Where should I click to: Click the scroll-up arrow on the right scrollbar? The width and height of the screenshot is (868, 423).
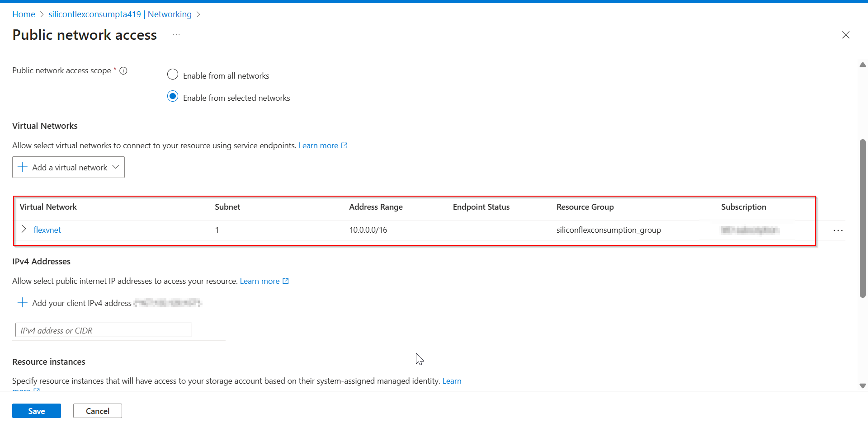(863, 65)
